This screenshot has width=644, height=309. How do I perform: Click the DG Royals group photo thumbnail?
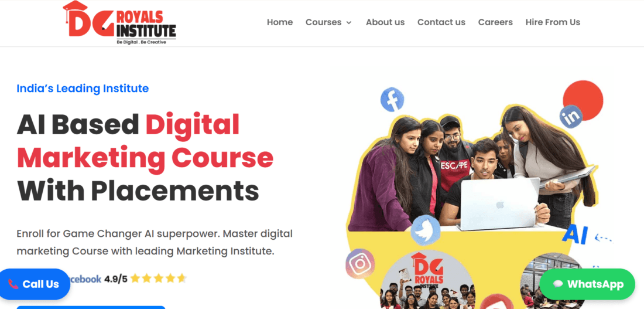coord(427,280)
